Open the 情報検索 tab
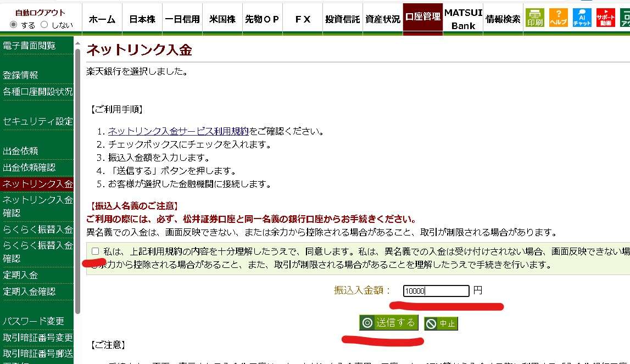The image size is (630, 364). pos(503,19)
